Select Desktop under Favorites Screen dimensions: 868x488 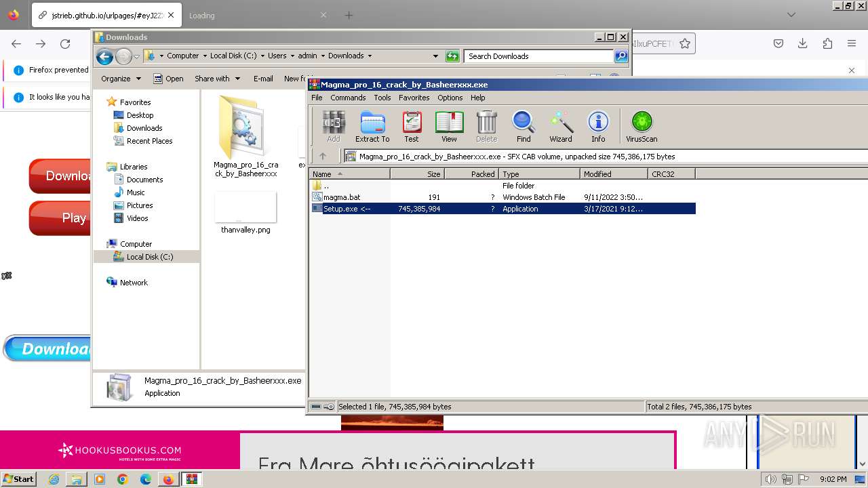pos(134,115)
